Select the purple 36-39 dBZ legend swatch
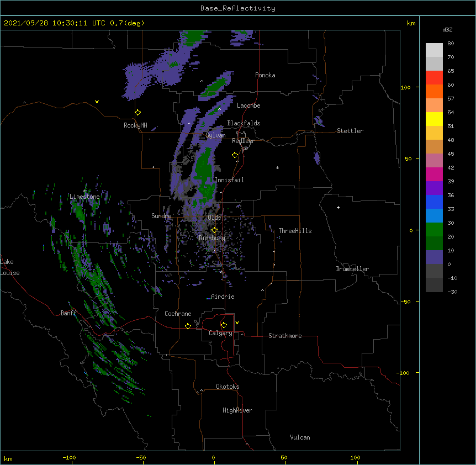The height and width of the screenshot is (465, 476). tap(434, 188)
